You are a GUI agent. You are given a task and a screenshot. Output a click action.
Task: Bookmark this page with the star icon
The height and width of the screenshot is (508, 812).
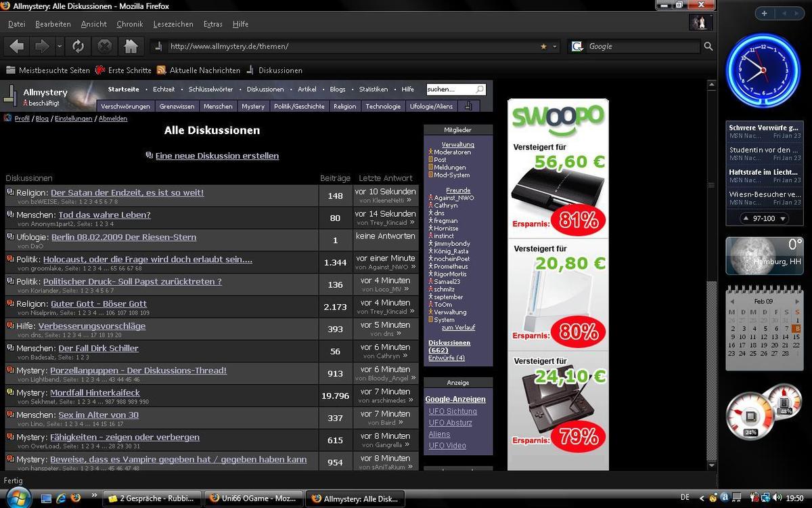pos(543,47)
